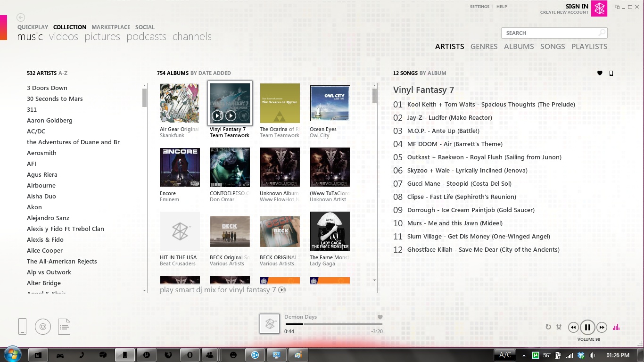644x362 pixels.
Task: Switch to Social section
Action: pyautogui.click(x=145, y=27)
